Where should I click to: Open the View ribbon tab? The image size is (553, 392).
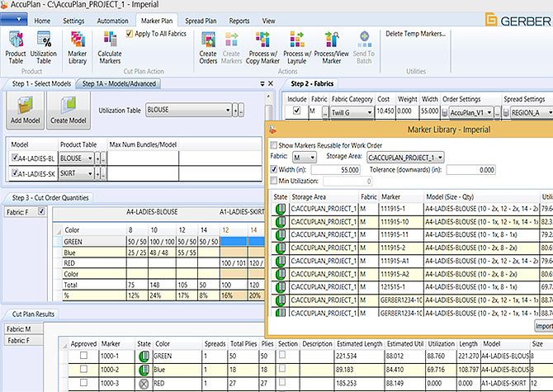268,21
